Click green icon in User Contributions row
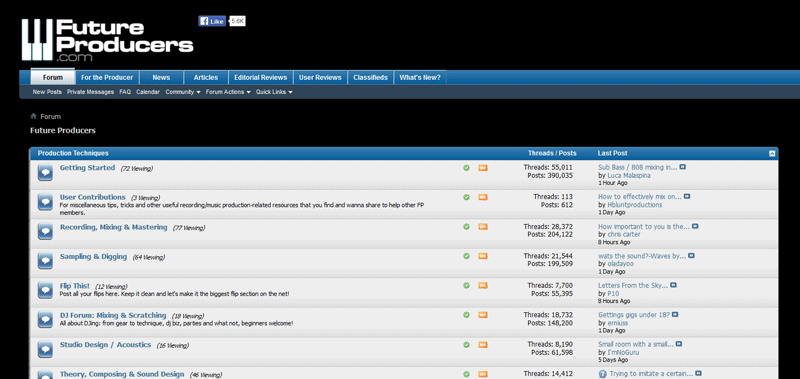The image size is (800, 379). (466, 197)
